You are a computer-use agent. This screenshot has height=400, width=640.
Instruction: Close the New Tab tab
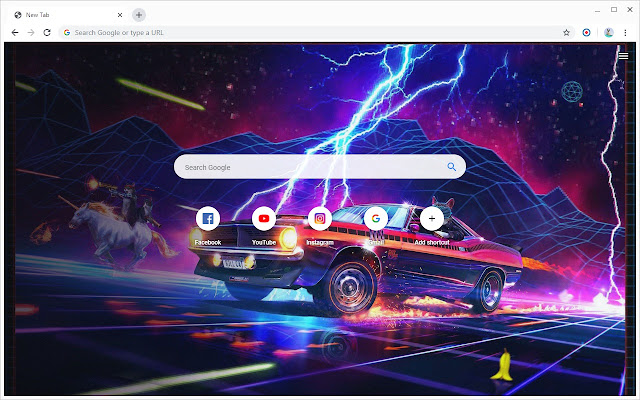point(120,15)
